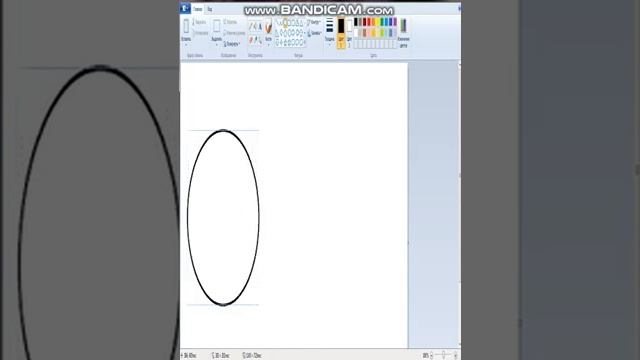Open the Rotate dropdown in Image group
The height and width of the screenshot is (360, 640).
pos(231,44)
